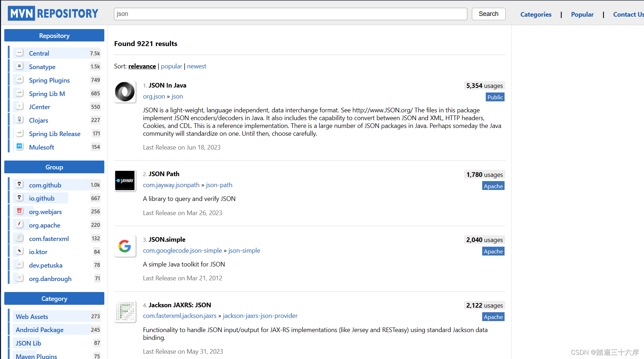Click the com.github group icon
The image size is (644, 359).
pyautogui.click(x=20, y=185)
